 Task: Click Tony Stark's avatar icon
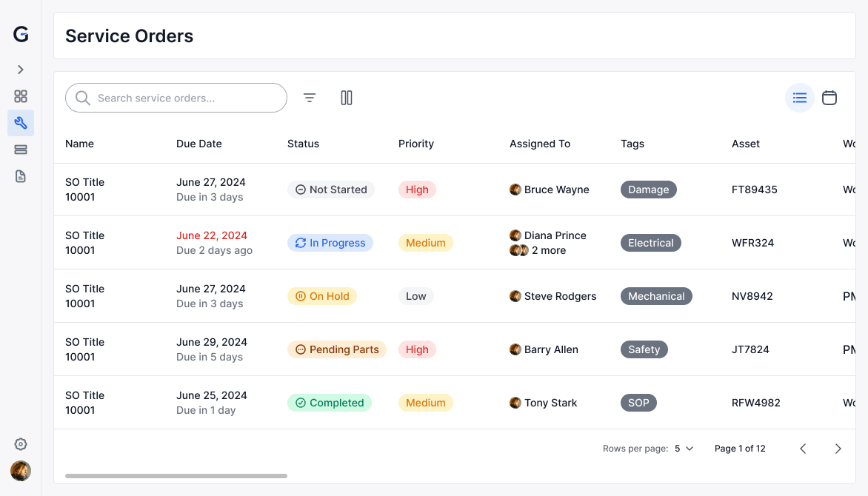(x=515, y=403)
